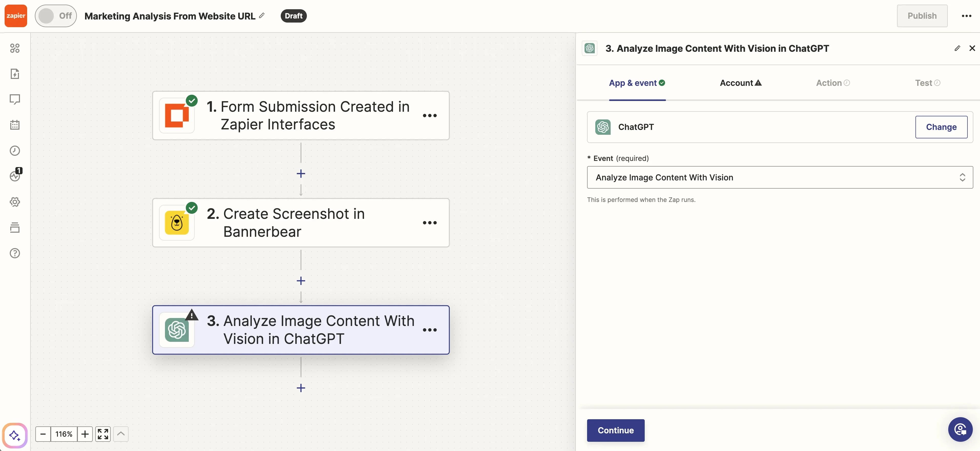Toggle the Zap On/Off switch
Screen dimensions: 980x451
coord(56,16)
